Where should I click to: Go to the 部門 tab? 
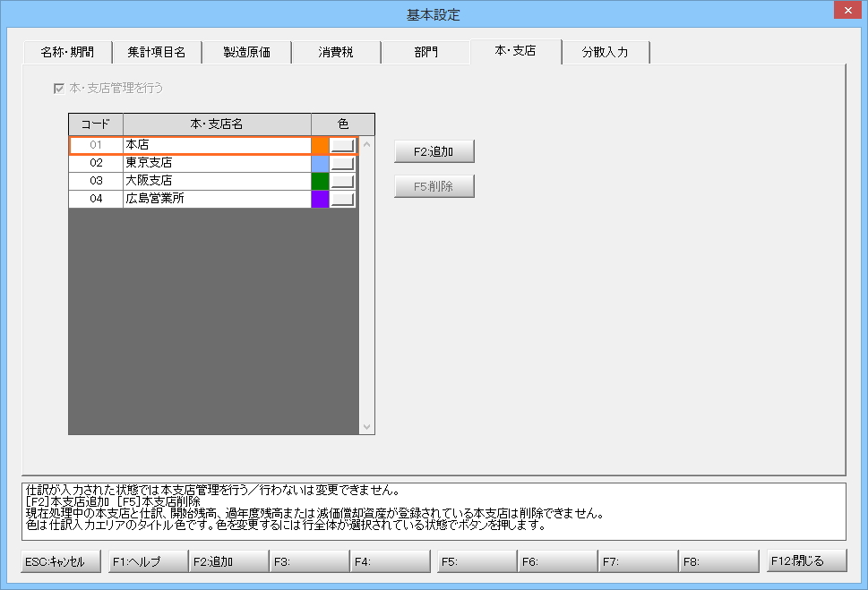pos(425,52)
